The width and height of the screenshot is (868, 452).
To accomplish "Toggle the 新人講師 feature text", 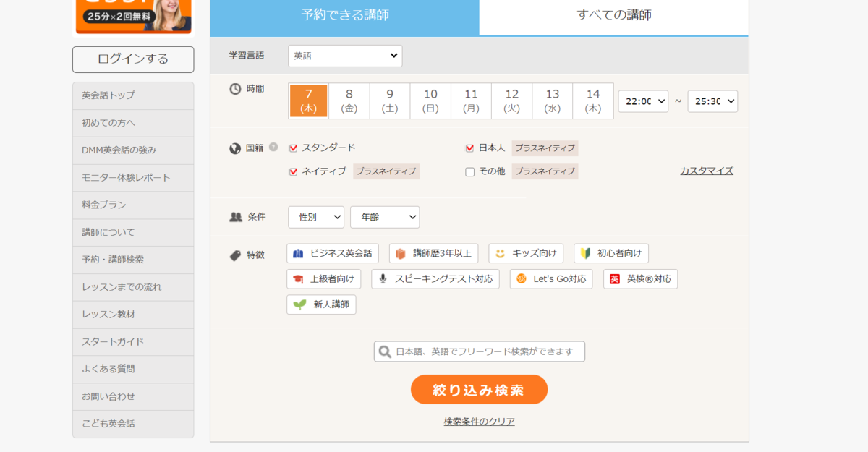I will [331, 304].
